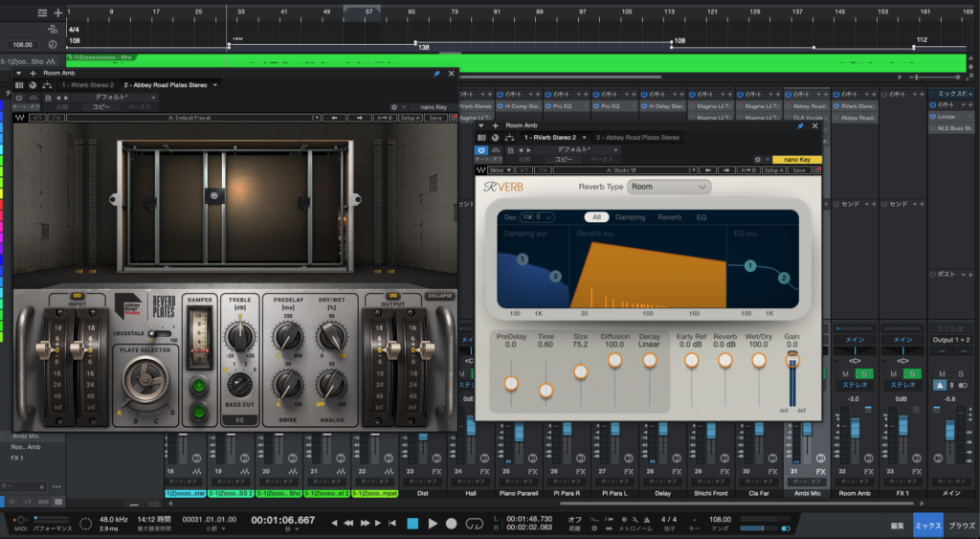980x539 pixels.
Task: Open the ミックス view tab
Action: point(928,526)
